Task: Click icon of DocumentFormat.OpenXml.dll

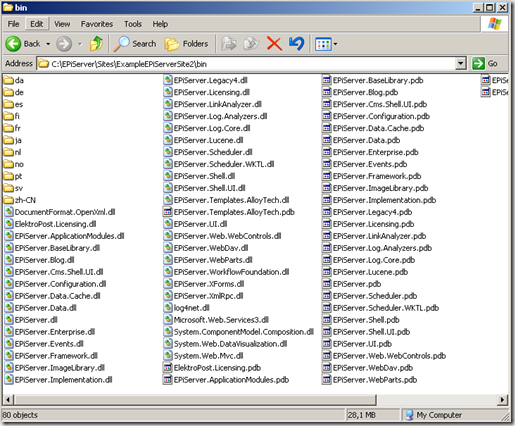Action: tap(9, 212)
